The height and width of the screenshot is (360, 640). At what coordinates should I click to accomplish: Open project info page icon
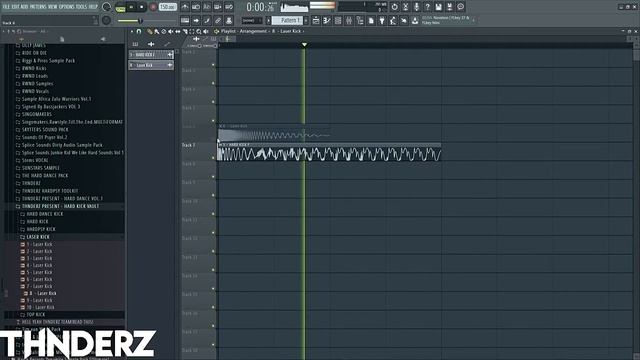(x=371, y=20)
